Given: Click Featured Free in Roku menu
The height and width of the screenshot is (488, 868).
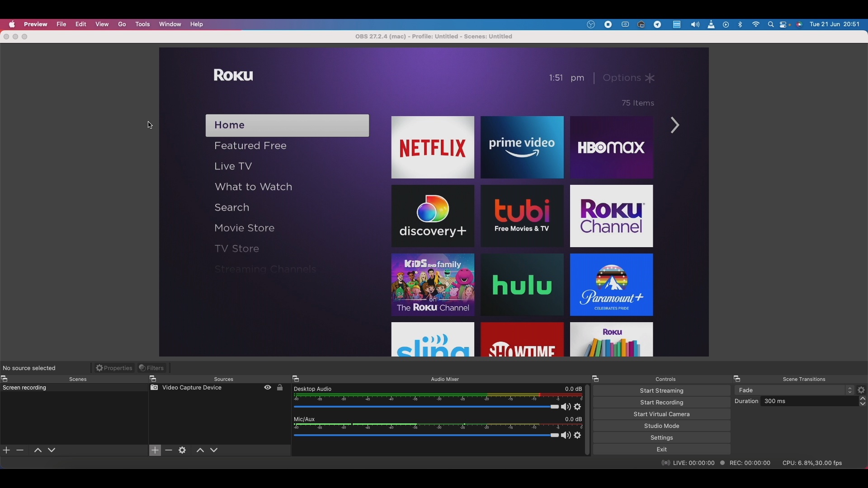Looking at the screenshot, I should coord(251,146).
